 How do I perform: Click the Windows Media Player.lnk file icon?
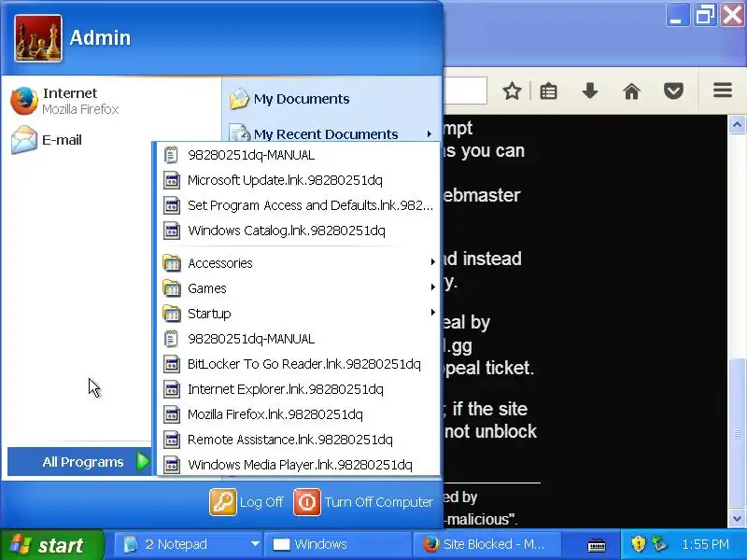172,465
